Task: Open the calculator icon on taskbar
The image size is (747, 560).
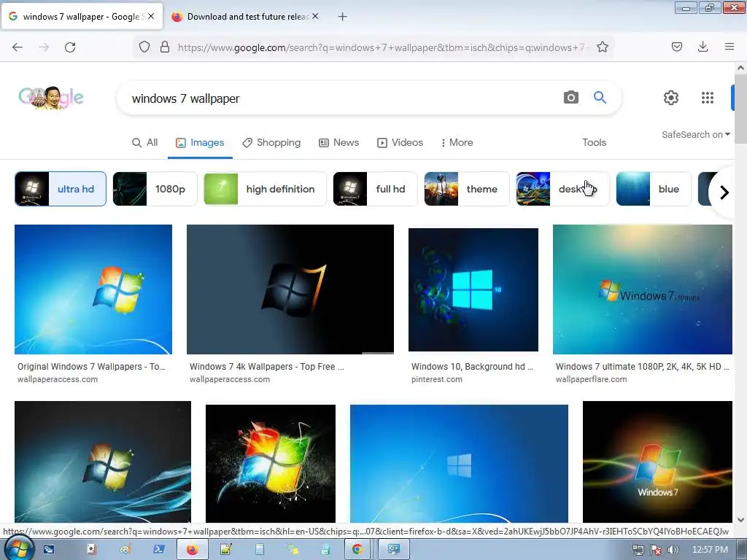Action: [x=259, y=550]
